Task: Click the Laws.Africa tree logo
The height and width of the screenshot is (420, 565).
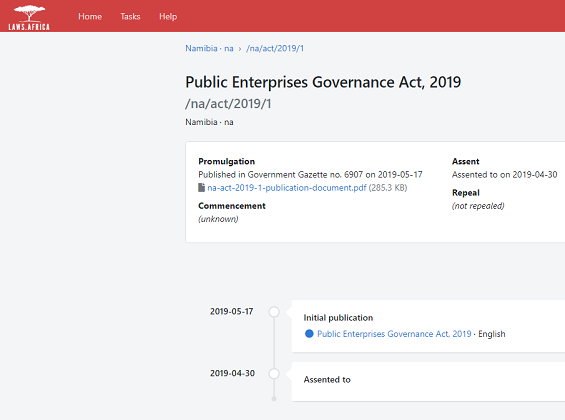Action: [29, 17]
